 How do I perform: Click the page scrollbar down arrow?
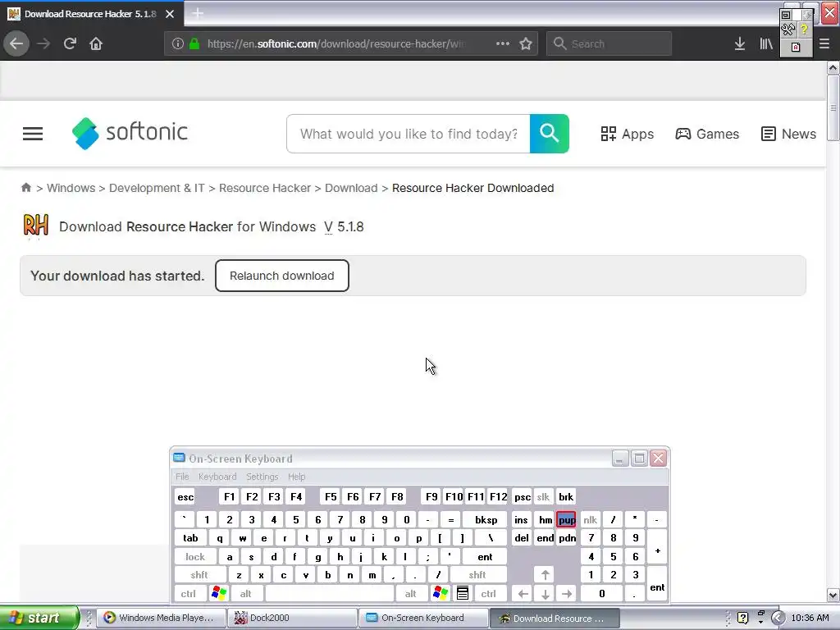(x=833, y=595)
